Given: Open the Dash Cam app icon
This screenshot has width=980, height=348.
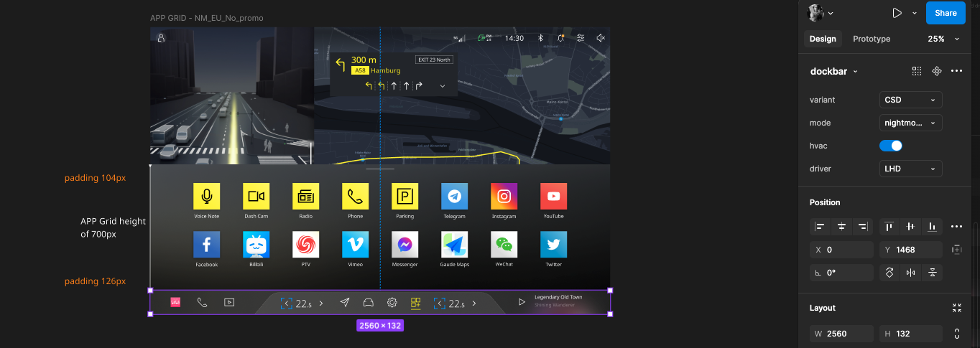Looking at the screenshot, I should point(256,196).
